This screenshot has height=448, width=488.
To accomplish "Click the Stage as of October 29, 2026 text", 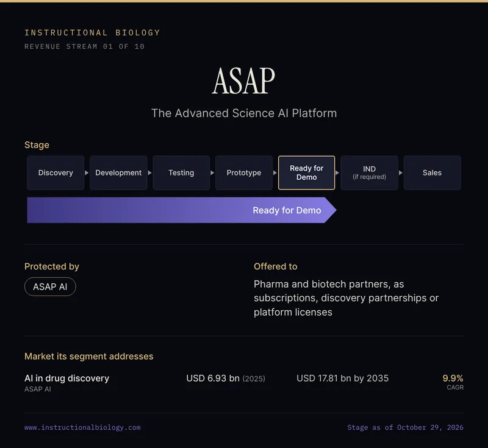I will point(405,427).
